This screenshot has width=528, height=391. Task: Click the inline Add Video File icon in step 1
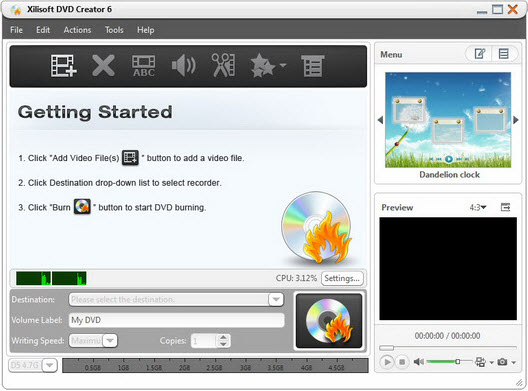[x=130, y=157]
